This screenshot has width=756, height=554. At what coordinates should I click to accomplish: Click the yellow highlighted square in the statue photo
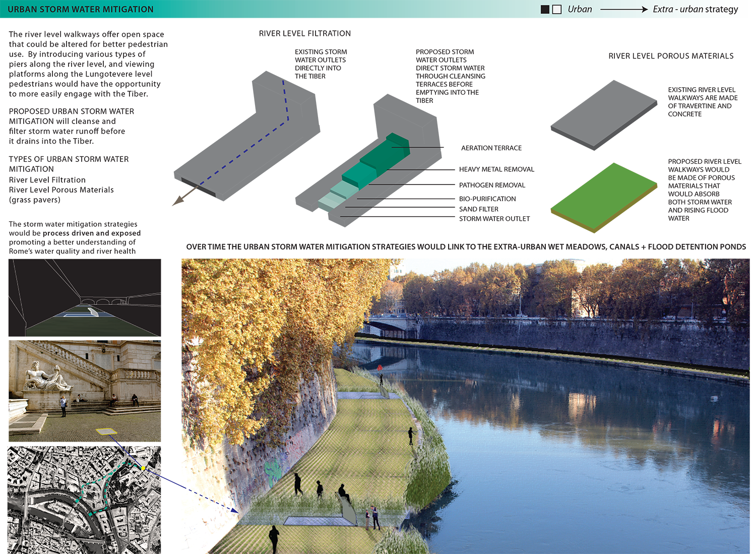click(x=106, y=432)
